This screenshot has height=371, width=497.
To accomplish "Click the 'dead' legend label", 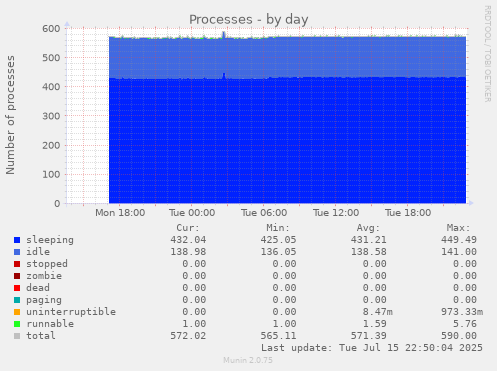I will point(38,288).
